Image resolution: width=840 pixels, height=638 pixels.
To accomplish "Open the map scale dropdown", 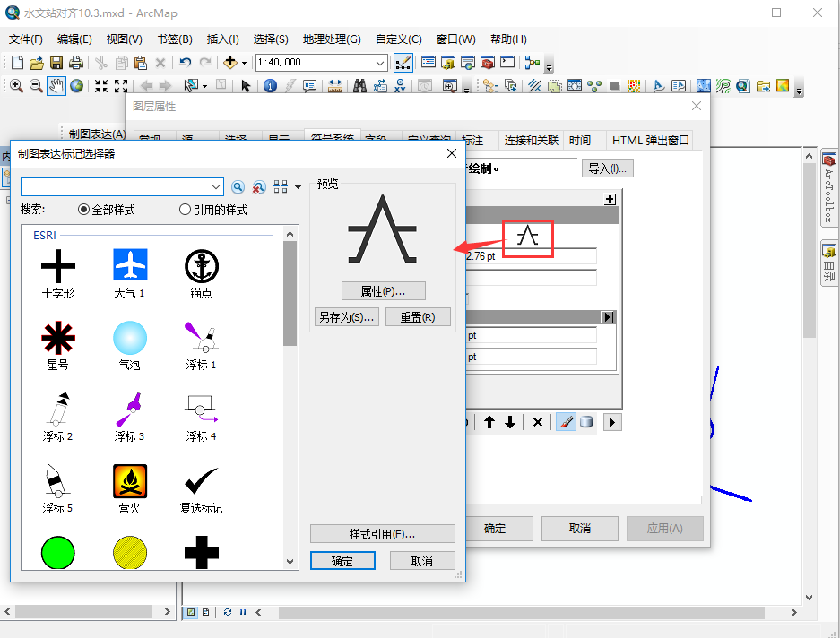I will 380,63.
